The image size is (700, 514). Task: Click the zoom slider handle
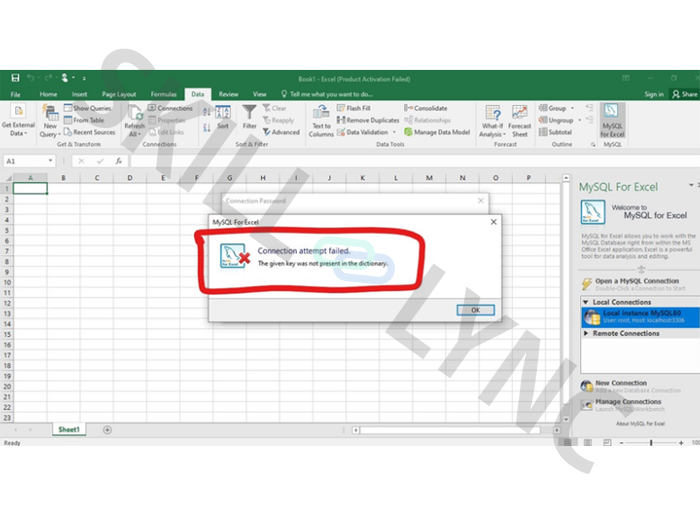[651, 443]
